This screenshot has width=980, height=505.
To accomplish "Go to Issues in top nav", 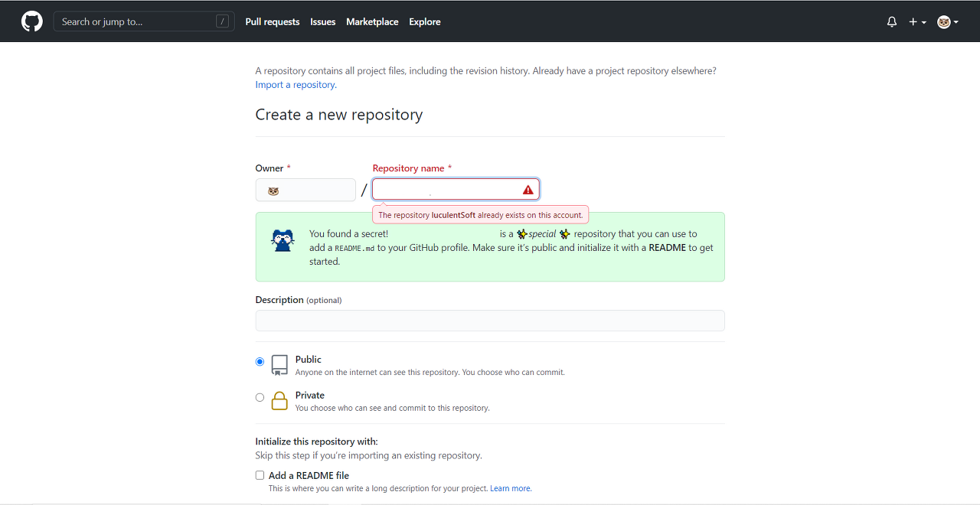I will [323, 21].
